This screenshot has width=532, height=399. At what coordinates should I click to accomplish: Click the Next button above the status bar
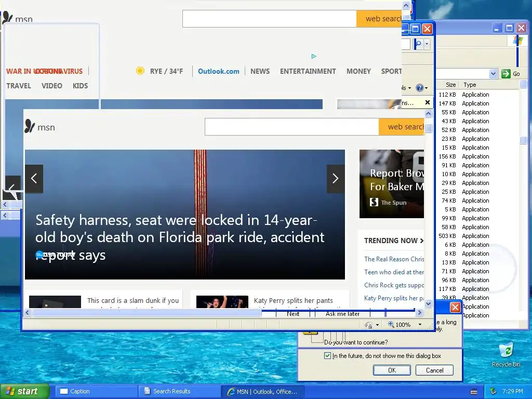293,313
